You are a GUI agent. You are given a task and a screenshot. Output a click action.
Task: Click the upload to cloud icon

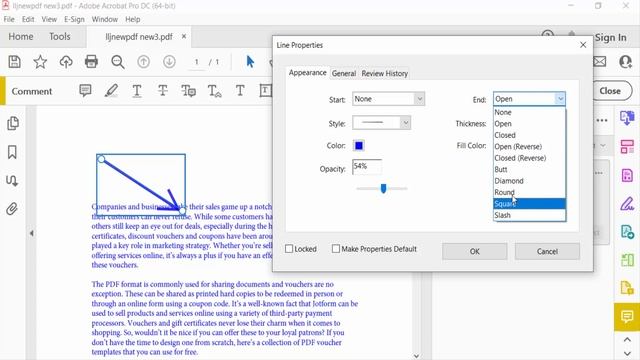[66, 62]
